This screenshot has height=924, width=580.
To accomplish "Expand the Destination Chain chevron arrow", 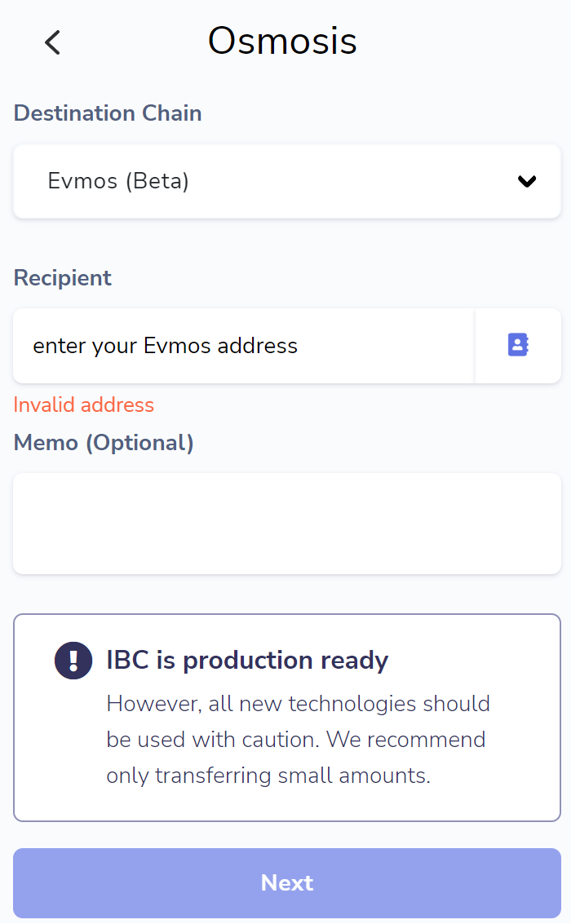I will tap(527, 182).
